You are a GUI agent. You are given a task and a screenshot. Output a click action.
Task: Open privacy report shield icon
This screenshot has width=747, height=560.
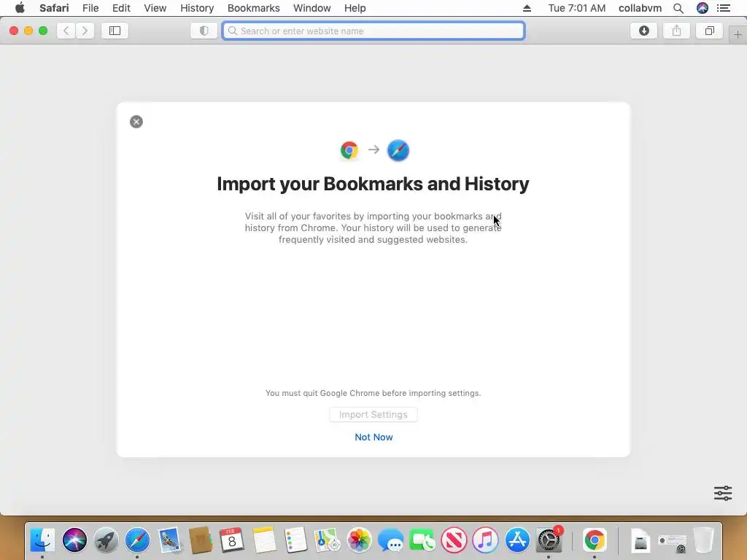point(204,31)
